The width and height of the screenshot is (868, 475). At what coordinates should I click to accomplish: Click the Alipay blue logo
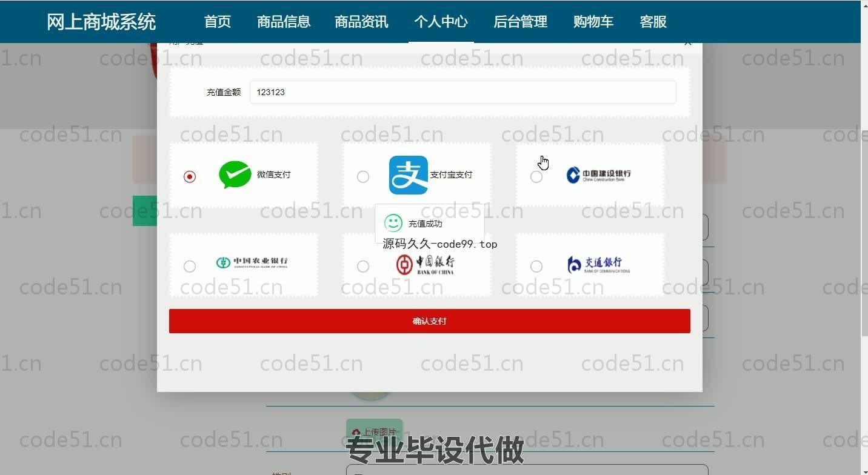(x=409, y=175)
